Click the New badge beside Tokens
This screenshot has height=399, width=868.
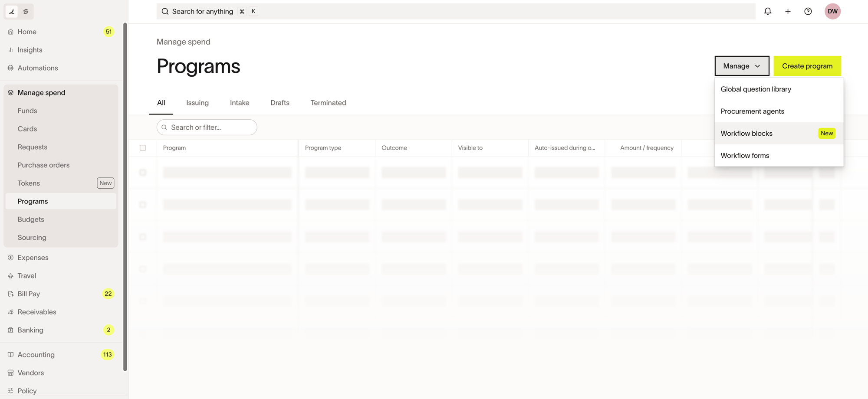(x=105, y=183)
